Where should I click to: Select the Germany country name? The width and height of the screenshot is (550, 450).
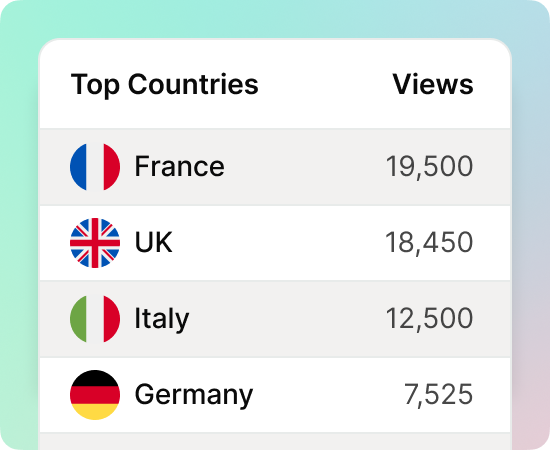click(194, 396)
